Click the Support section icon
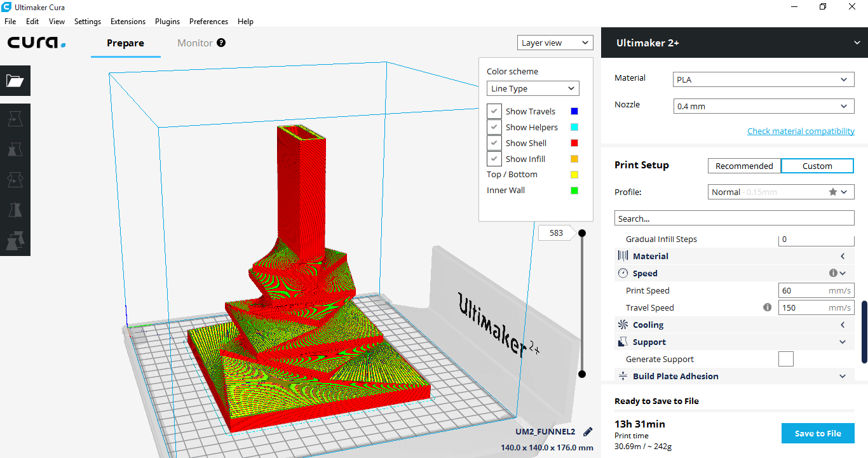Image resolution: width=868 pixels, height=458 pixels. [623, 342]
